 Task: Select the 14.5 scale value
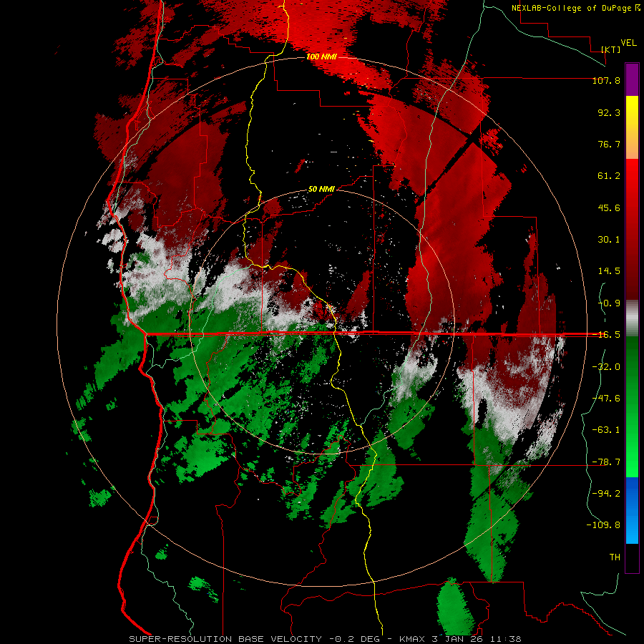[x=609, y=271]
